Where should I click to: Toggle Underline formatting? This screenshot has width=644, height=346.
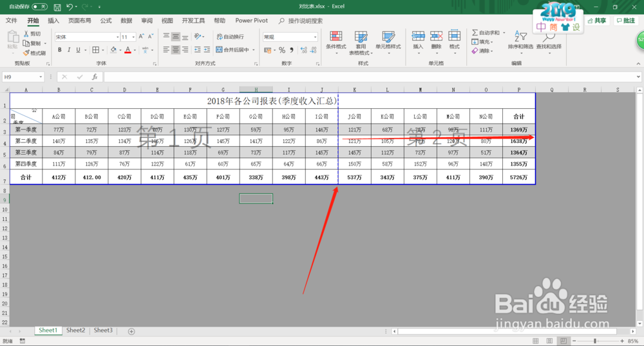pyautogui.click(x=78, y=50)
